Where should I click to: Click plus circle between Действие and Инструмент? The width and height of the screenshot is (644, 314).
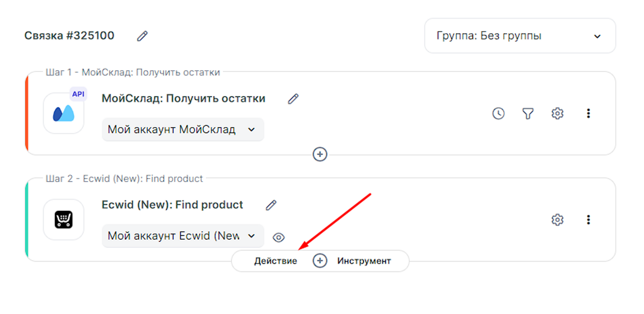(x=320, y=261)
